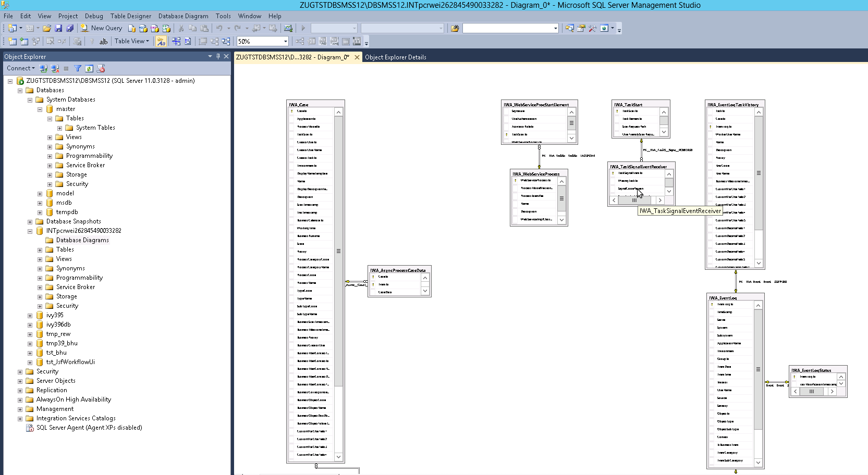Expand the Database Snapshots node
Screen dimensions: 868x475
[x=30, y=222]
